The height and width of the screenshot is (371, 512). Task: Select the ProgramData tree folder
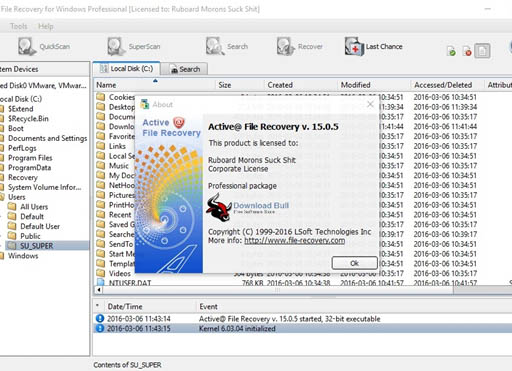tap(29, 167)
